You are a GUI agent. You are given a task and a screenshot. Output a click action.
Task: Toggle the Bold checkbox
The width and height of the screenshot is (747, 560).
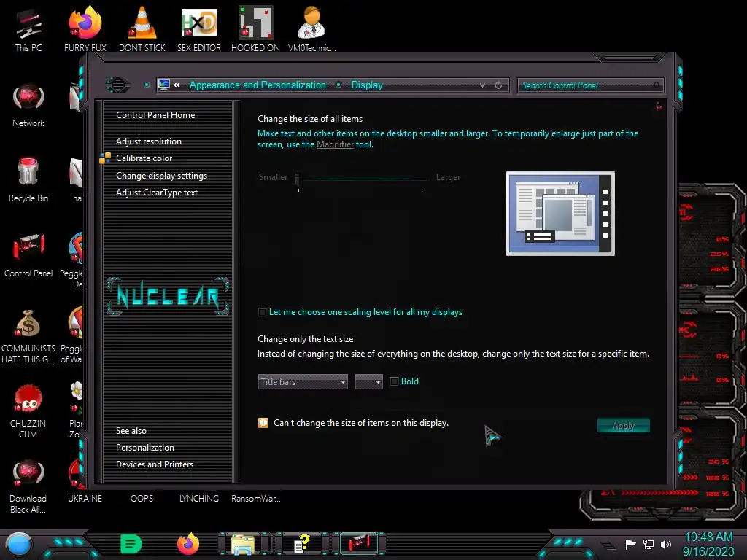(394, 381)
